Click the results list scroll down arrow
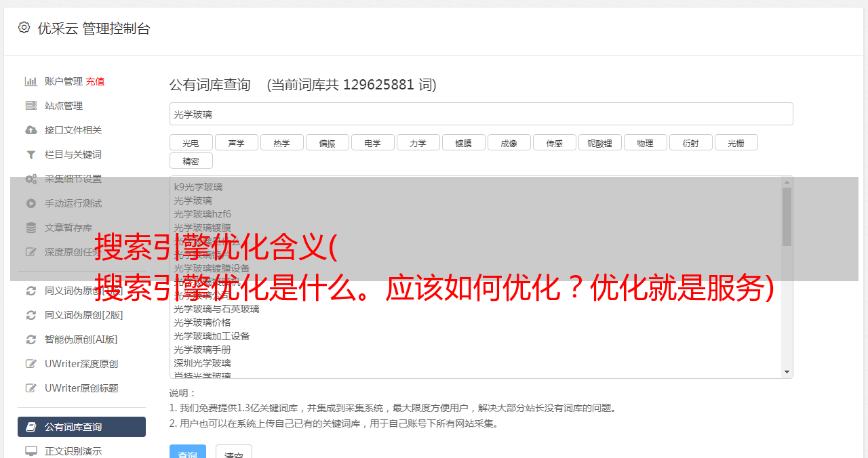Image resolution: width=868 pixels, height=458 pixels. [787, 372]
